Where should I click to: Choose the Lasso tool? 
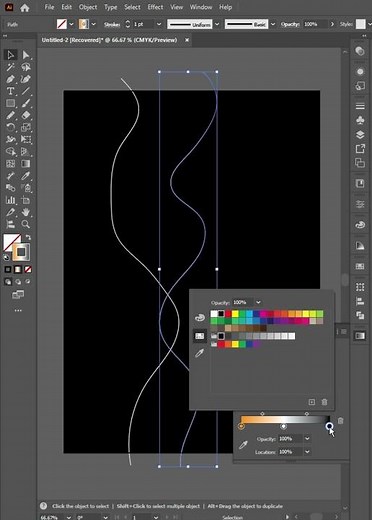tap(25, 67)
